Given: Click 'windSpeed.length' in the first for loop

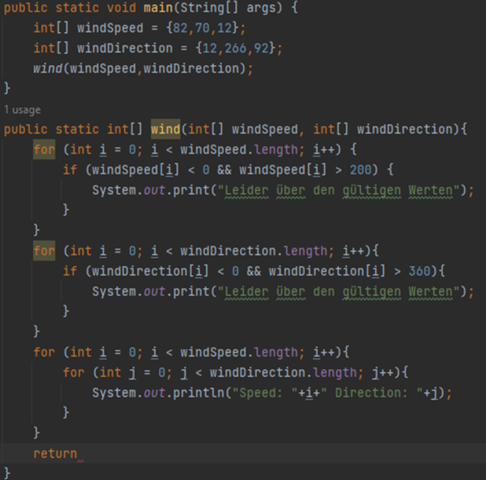Looking at the screenshot, I should point(239,149).
